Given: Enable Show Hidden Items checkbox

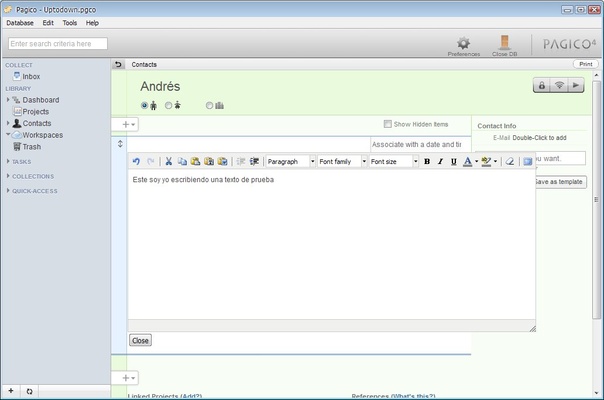Looking at the screenshot, I should click(388, 124).
